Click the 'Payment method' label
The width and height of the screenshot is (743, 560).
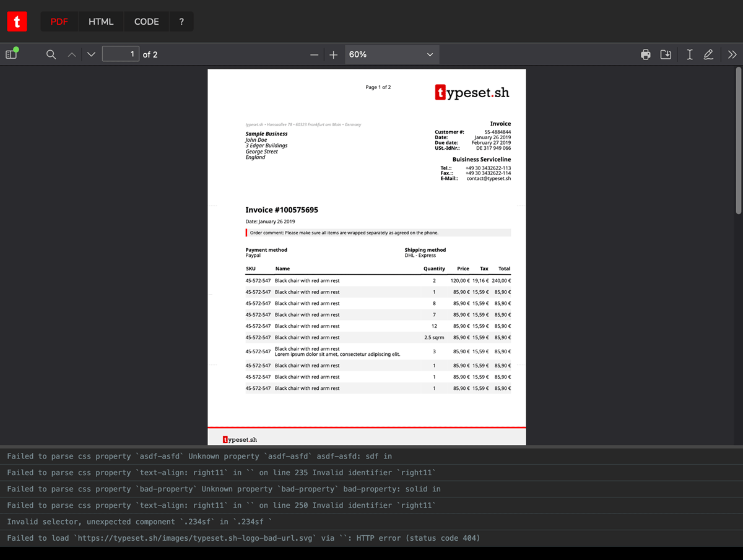pos(266,250)
